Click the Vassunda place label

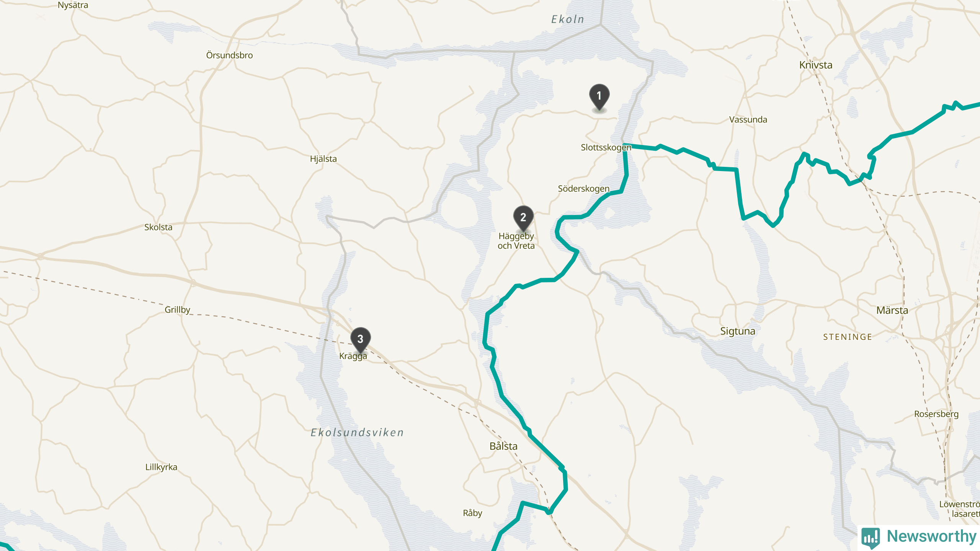click(748, 119)
